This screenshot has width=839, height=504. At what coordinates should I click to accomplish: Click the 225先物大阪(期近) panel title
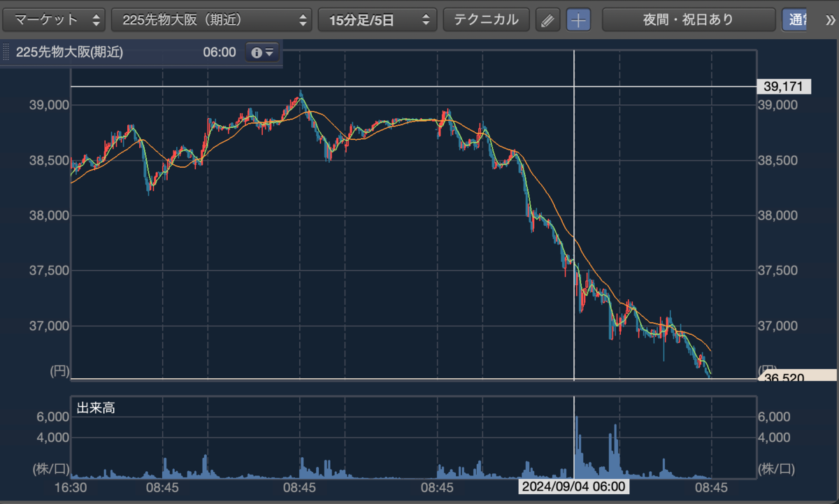coord(69,52)
